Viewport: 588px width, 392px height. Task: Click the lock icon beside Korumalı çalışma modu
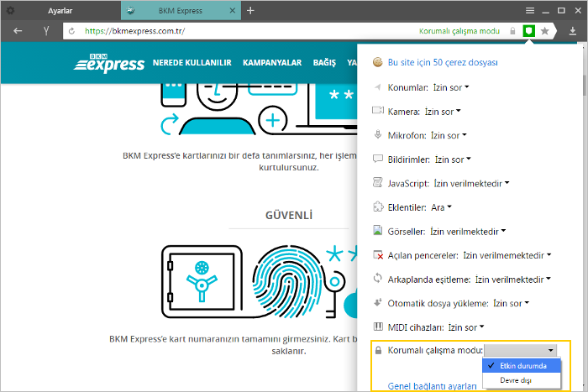coord(378,350)
